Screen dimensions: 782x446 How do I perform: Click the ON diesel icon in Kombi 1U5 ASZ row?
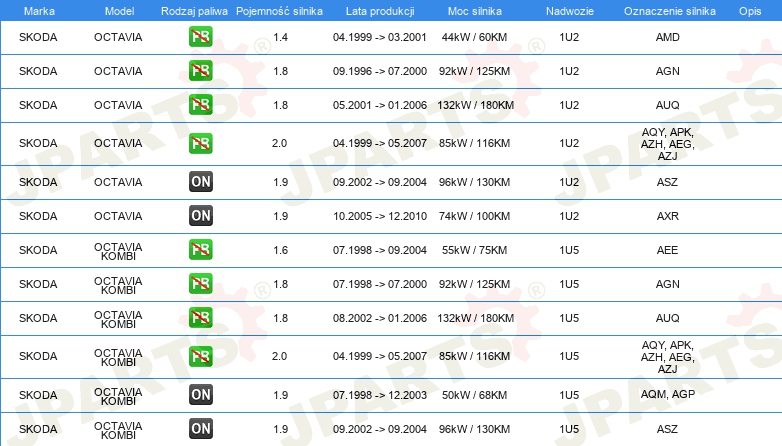200,429
